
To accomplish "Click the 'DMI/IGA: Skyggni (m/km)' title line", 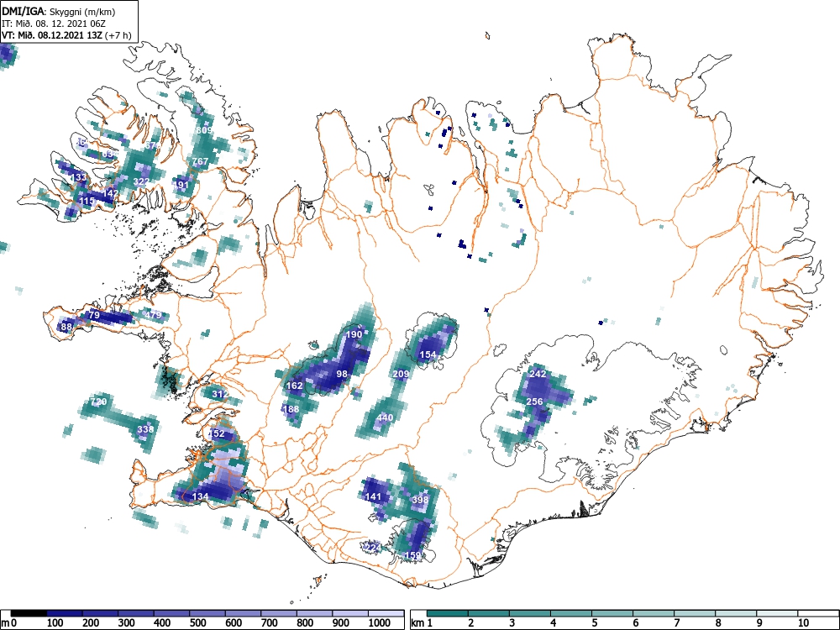I will tap(59, 11).
